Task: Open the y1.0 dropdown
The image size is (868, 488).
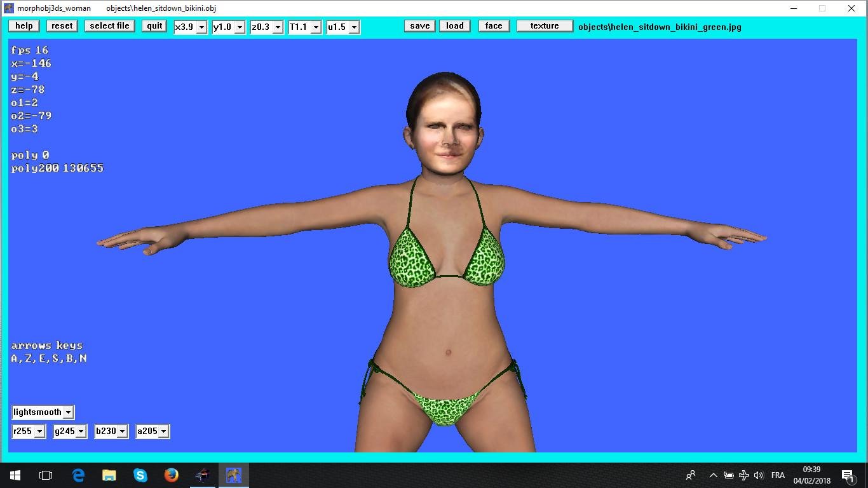Action: (229, 27)
